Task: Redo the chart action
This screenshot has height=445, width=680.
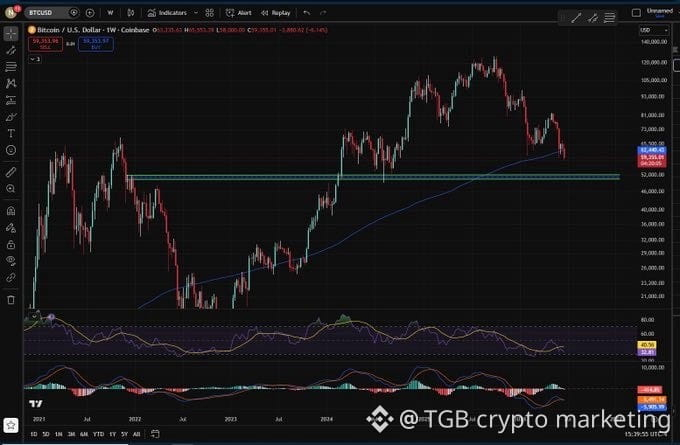Action: pos(323,13)
